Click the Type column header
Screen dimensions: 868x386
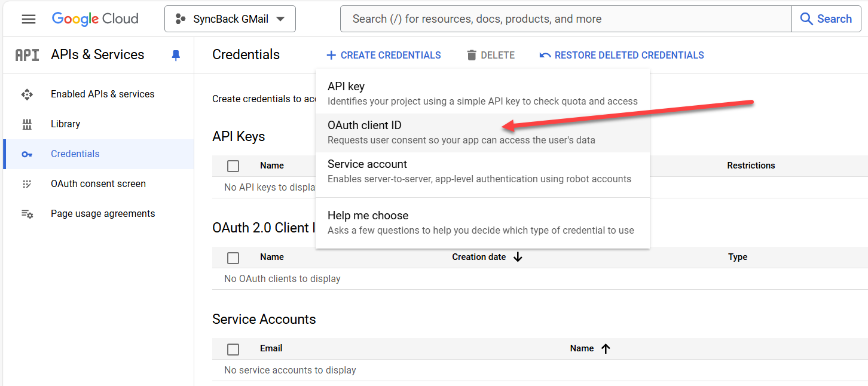pyautogui.click(x=738, y=257)
